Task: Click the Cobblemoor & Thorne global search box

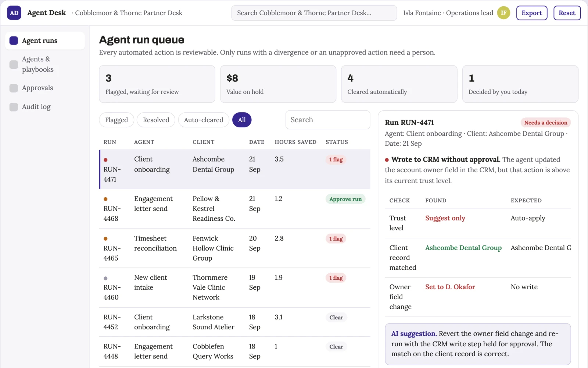Action: 314,13
